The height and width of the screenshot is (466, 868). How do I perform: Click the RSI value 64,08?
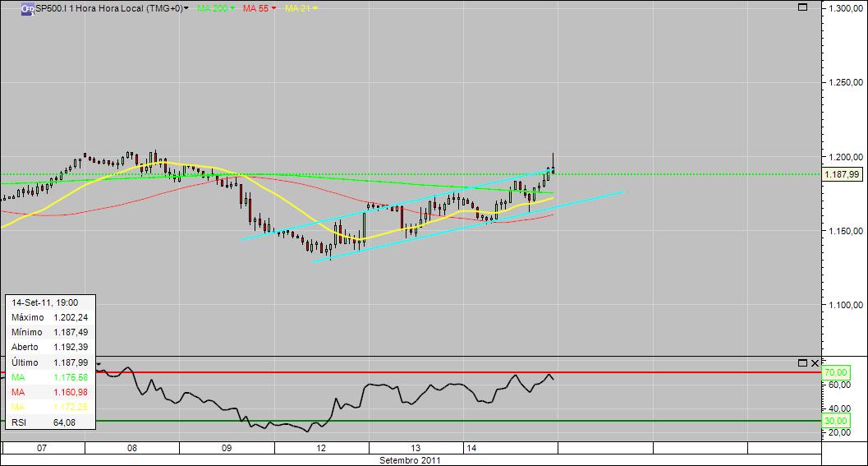pos(64,422)
